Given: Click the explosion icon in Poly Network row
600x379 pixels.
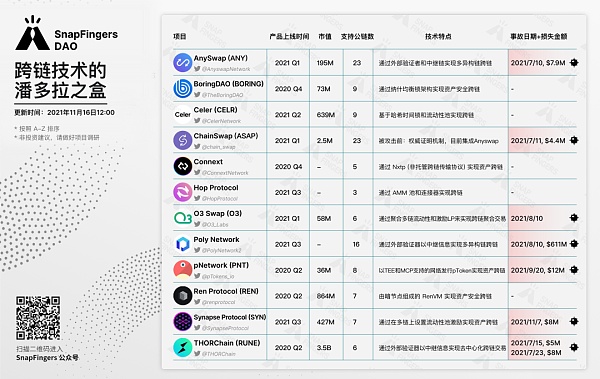Looking at the screenshot, I should pos(574,243).
